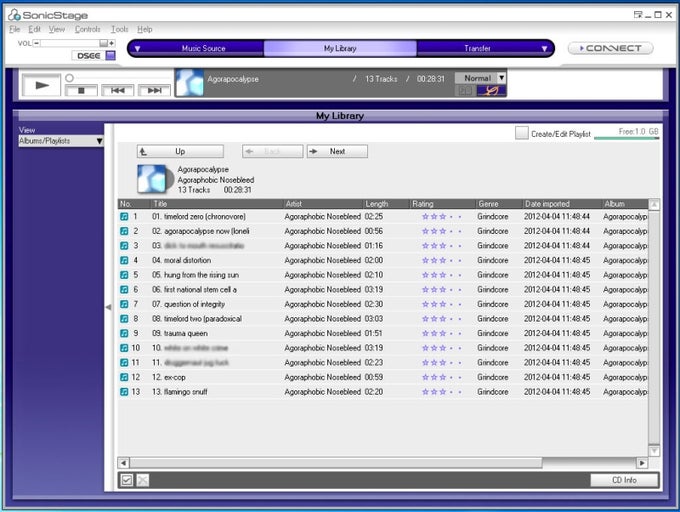
Task: Click music note icon of track 5
Action: pyautogui.click(x=124, y=275)
